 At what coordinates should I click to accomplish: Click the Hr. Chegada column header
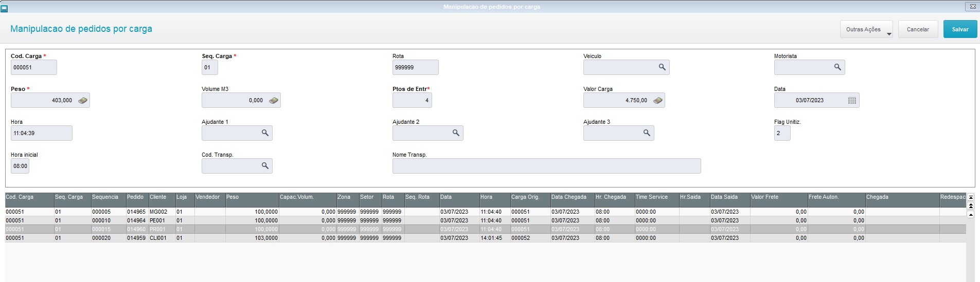tap(615, 200)
